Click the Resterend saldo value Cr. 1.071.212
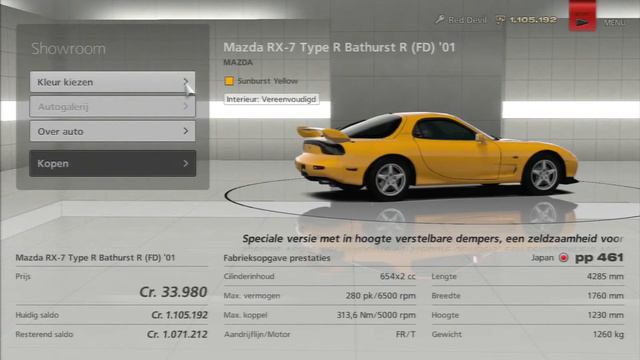The image size is (640, 360). click(177, 334)
